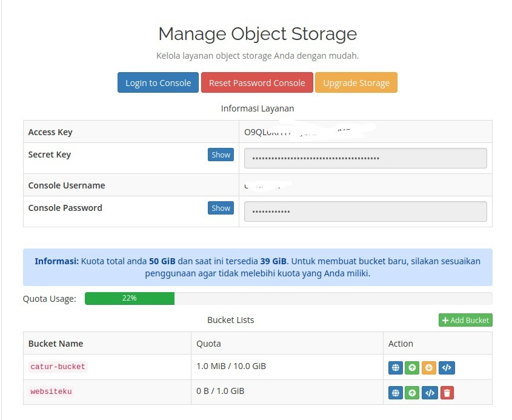Viewport: 512px width, 420px height.
Task: Click the Quota Usage progress bar
Action: 288,298
